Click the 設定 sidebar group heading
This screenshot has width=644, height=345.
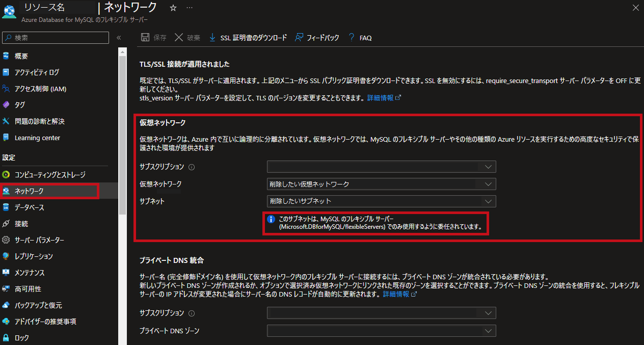point(9,158)
